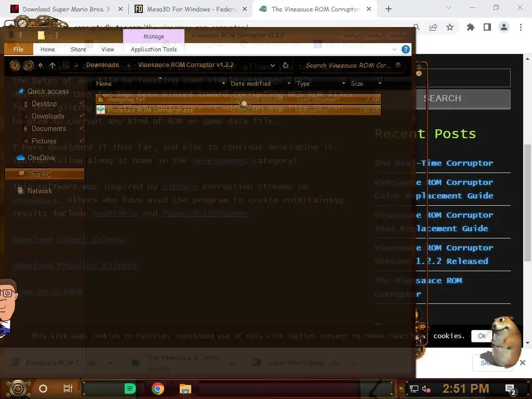
Task: Click the web page vertical scrollbar
Action: 527,204
